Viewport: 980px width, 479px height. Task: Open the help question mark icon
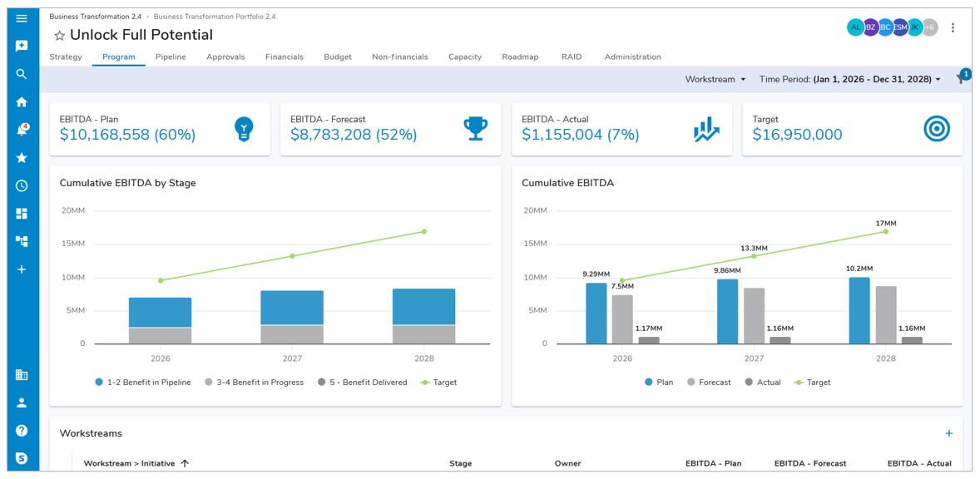(x=22, y=431)
